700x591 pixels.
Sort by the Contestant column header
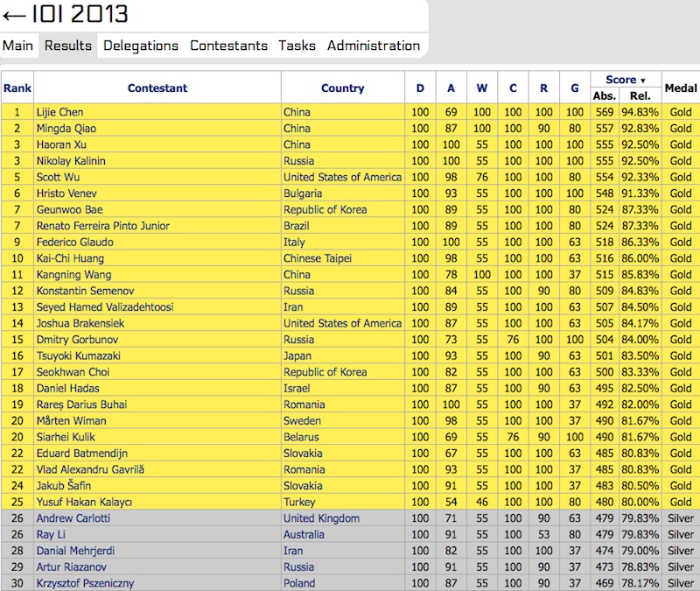click(x=157, y=88)
